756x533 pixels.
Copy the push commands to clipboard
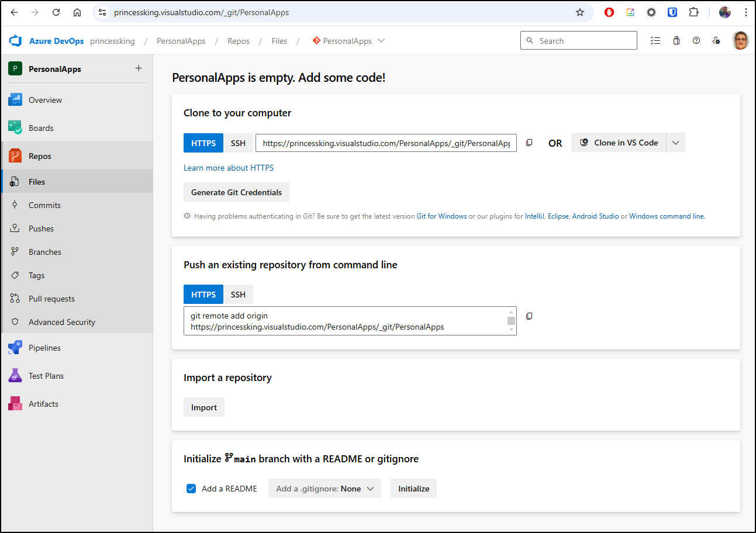tap(529, 316)
